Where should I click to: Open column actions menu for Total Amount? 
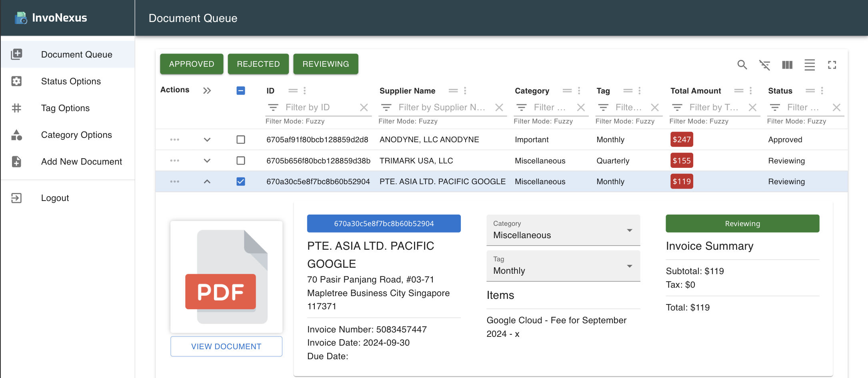pos(751,91)
